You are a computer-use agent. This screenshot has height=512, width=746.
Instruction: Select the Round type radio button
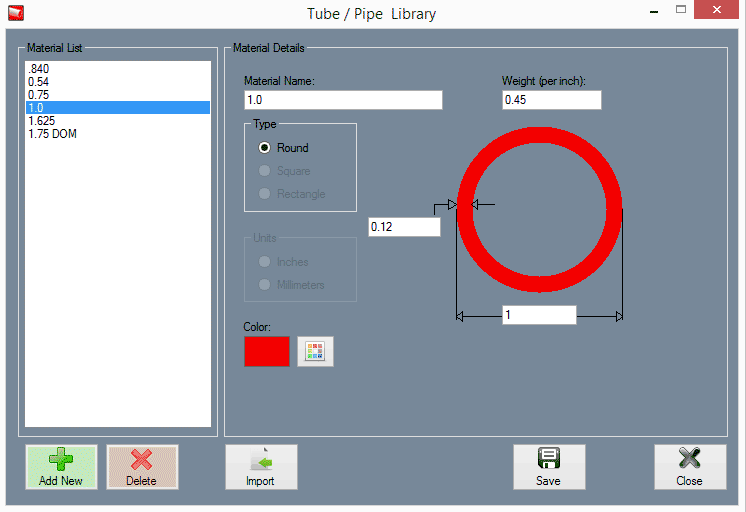tap(265, 148)
